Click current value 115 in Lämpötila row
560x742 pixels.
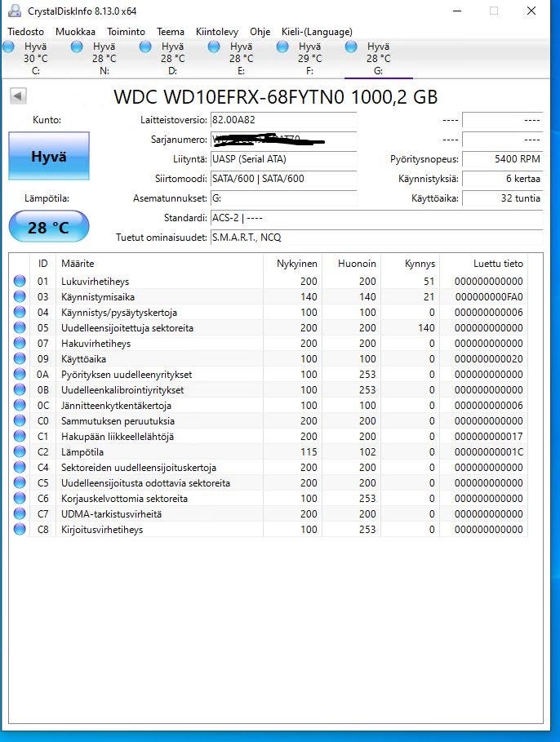click(309, 452)
